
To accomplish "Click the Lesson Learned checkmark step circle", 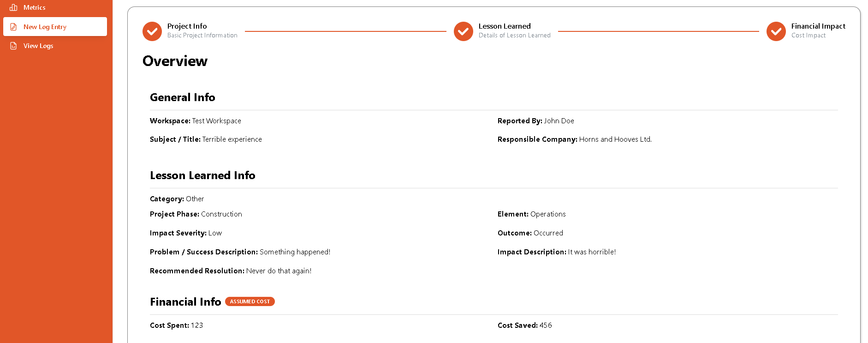I will (463, 31).
